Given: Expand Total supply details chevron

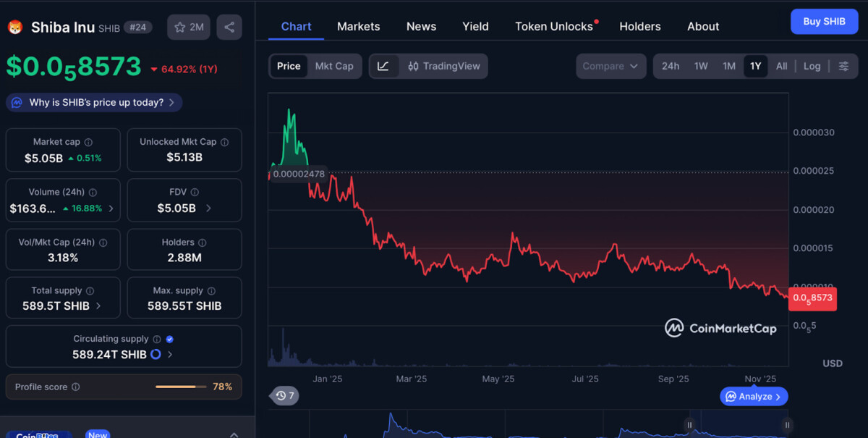Looking at the screenshot, I should (98, 306).
